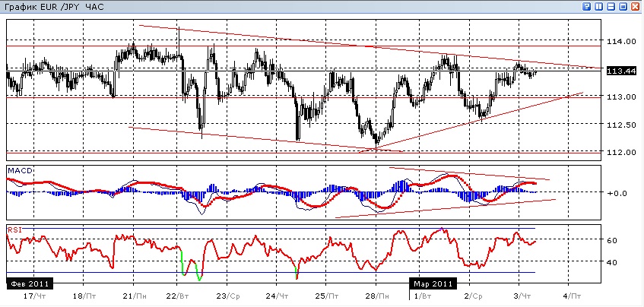Screen dimensions: 644x307
Task: Close the EUR/JPY chart window
Action: (x=635, y=7)
